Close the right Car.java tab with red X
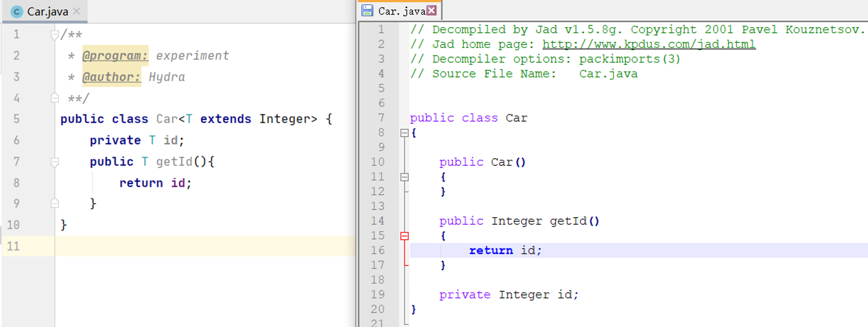This screenshot has width=868, height=327. pyautogui.click(x=431, y=10)
